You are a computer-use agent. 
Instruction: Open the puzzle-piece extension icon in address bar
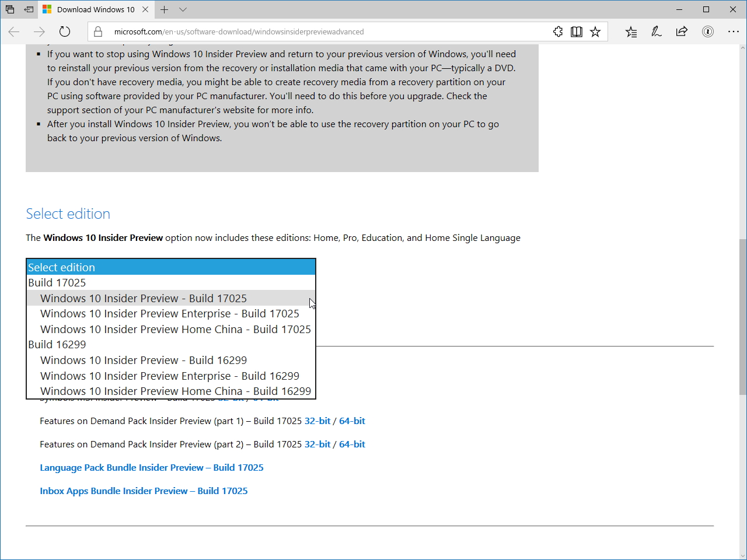coord(558,32)
